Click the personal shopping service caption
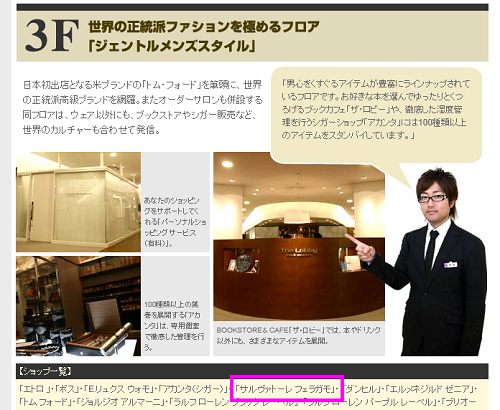Viewport: 500px width, 410px height. tap(175, 222)
